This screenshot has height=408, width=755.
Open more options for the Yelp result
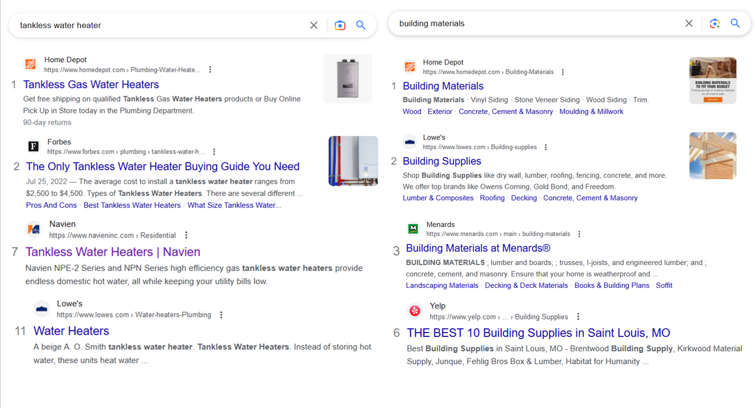coord(578,316)
